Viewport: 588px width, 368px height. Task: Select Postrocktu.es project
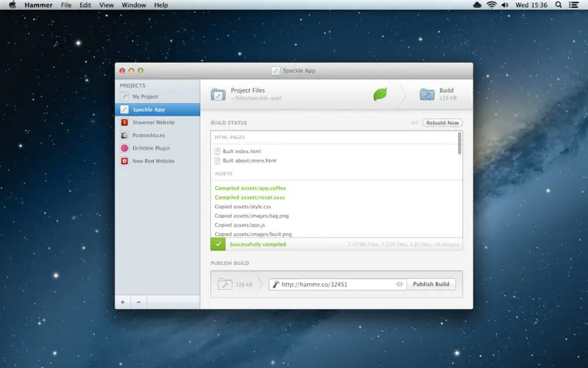pos(157,135)
